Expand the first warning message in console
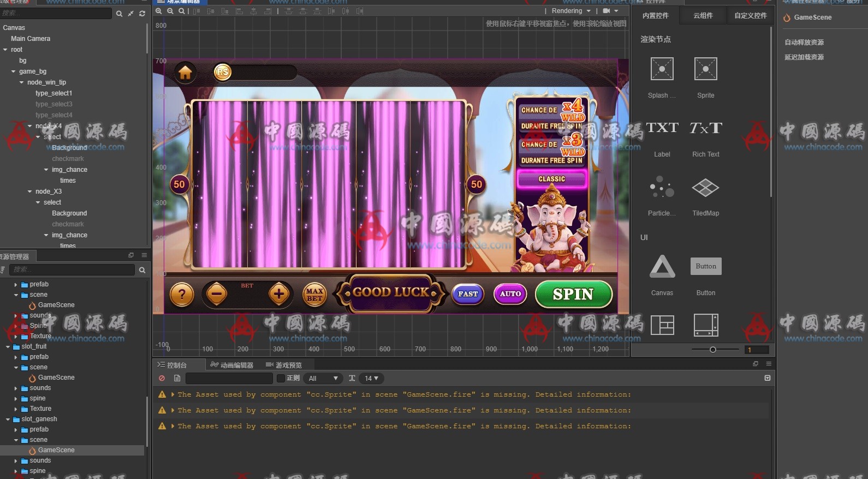 click(173, 394)
